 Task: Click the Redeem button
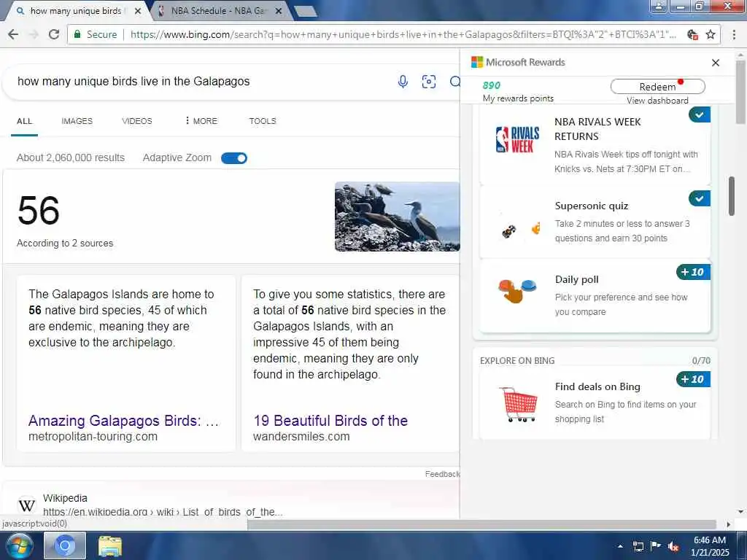coord(657,87)
